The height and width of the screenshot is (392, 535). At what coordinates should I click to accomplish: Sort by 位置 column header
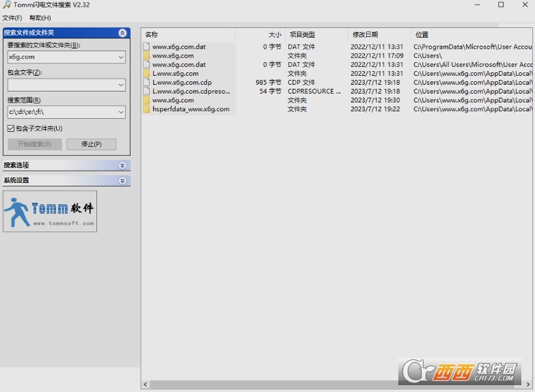[471, 34]
